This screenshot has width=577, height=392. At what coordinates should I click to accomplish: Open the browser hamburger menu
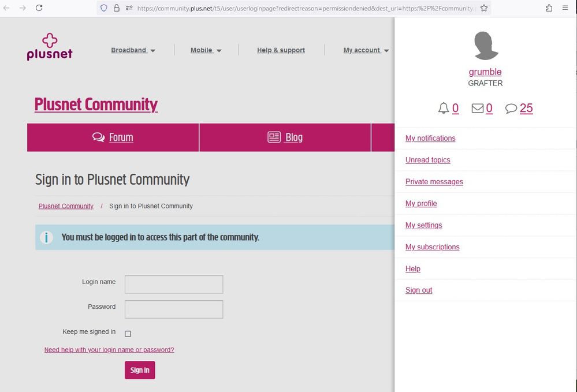pyautogui.click(x=565, y=8)
